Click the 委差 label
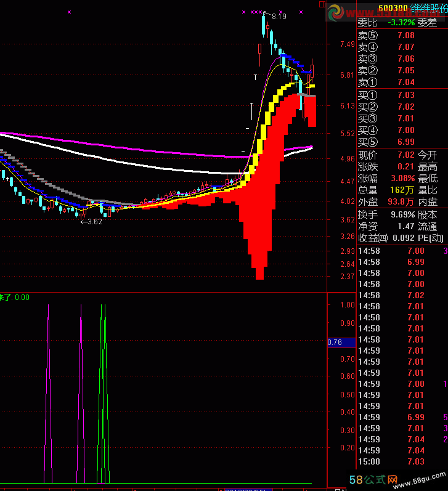Screen dimensions: 448x491 click(427, 23)
